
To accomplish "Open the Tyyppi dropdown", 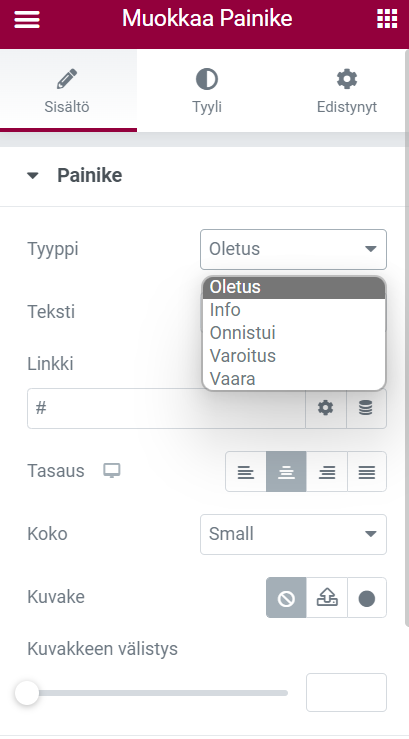I will pyautogui.click(x=293, y=249).
